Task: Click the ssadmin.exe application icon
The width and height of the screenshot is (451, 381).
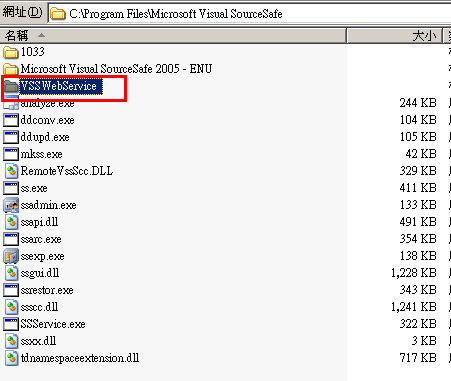Action: tap(11, 205)
